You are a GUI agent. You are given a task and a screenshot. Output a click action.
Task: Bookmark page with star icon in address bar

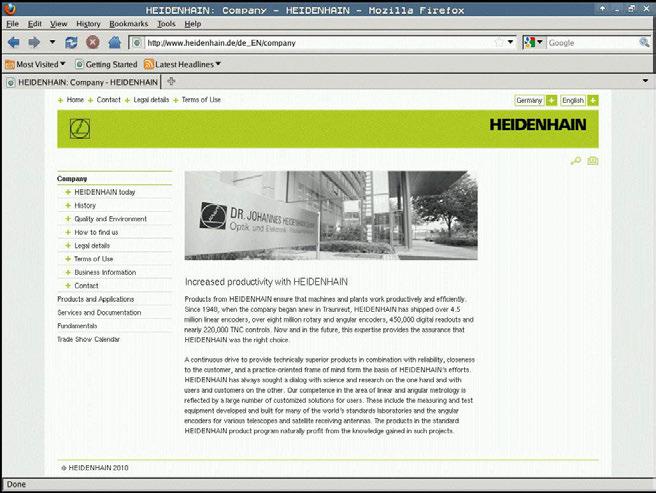[x=499, y=42]
